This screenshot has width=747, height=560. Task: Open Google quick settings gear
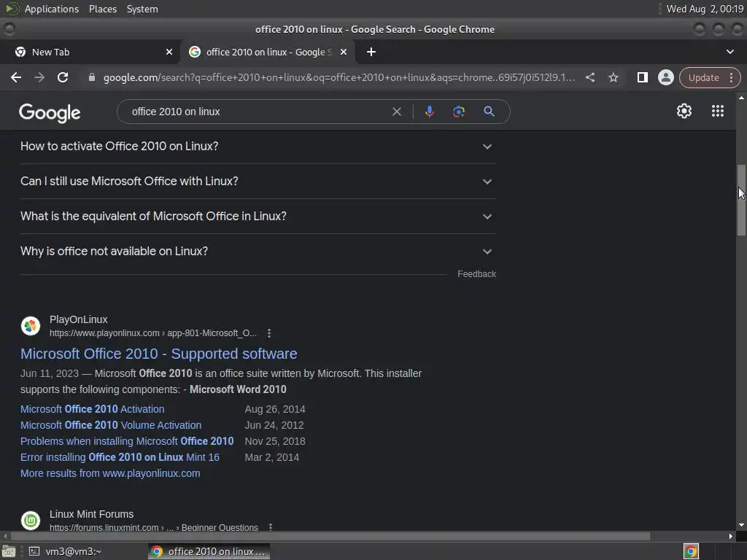pos(684,111)
